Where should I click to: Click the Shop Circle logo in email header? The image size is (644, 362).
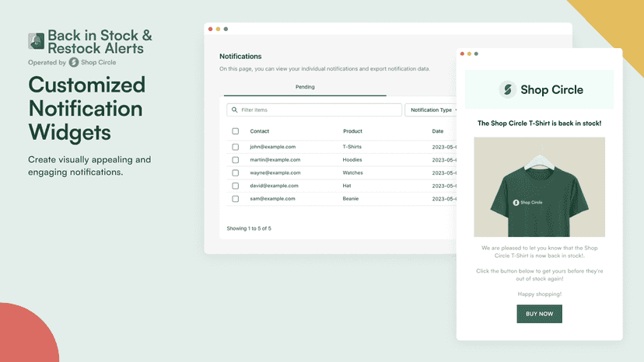(x=508, y=89)
